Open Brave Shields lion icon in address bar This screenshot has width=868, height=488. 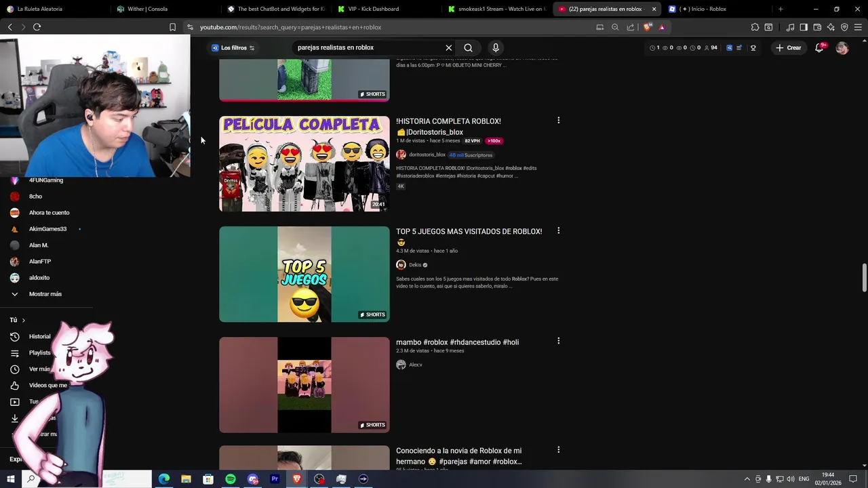(x=648, y=27)
